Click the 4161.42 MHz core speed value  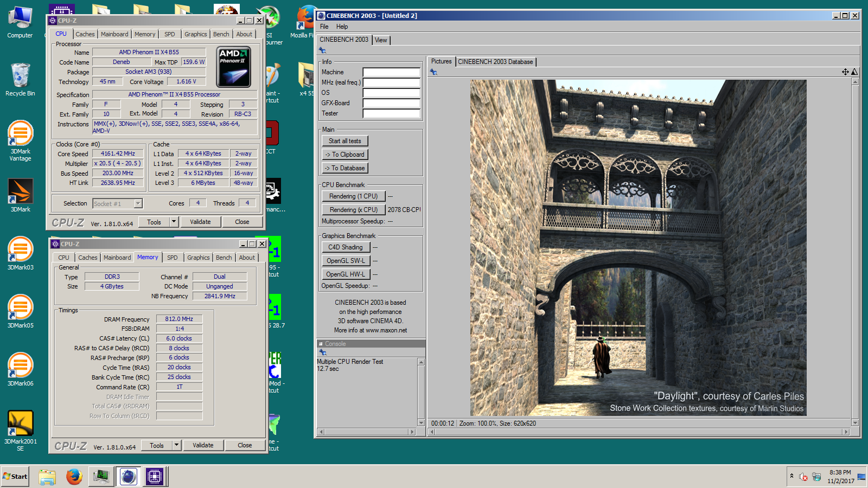click(118, 153)
